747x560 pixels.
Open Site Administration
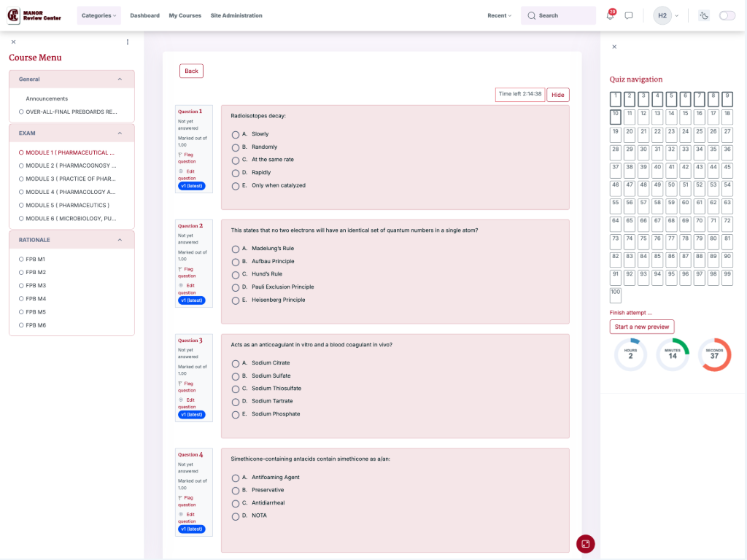point(236,15)
